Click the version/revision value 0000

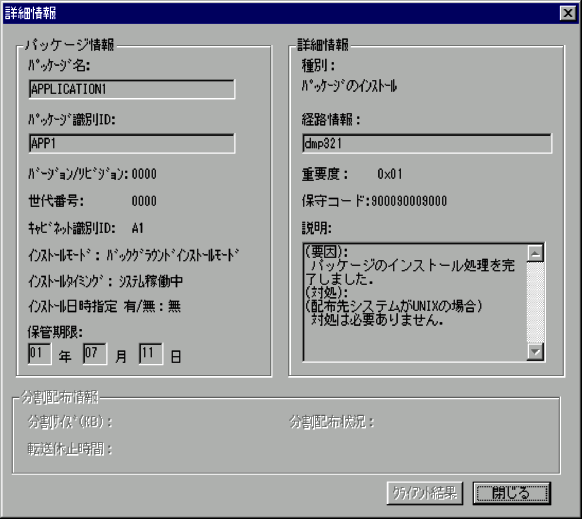144,174
